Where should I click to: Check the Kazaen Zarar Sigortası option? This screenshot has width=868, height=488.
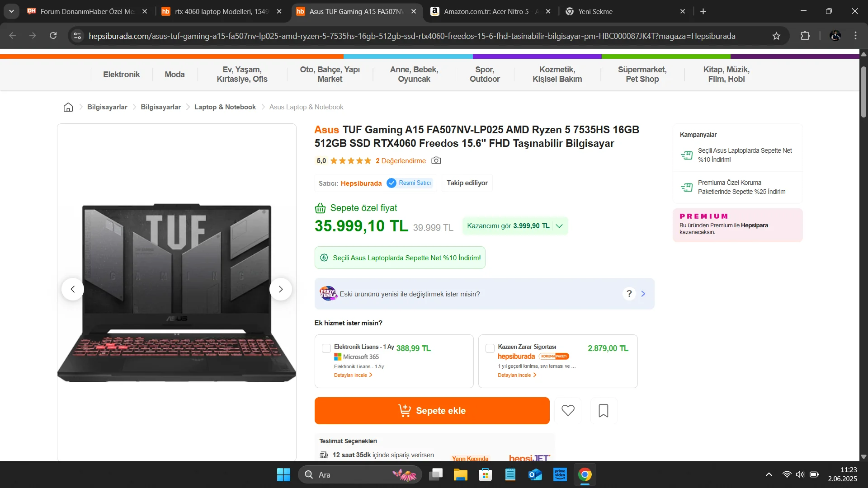pos(490,348)
